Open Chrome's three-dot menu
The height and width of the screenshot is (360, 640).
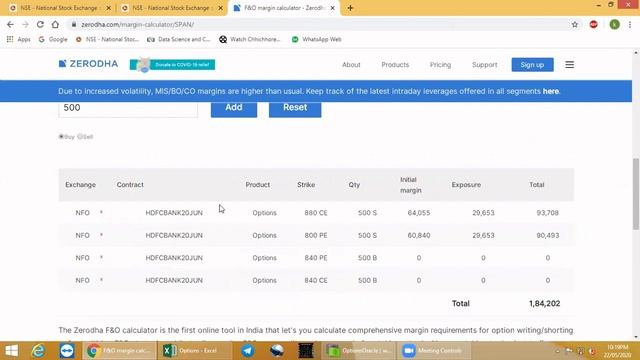(x=630, y=24)
